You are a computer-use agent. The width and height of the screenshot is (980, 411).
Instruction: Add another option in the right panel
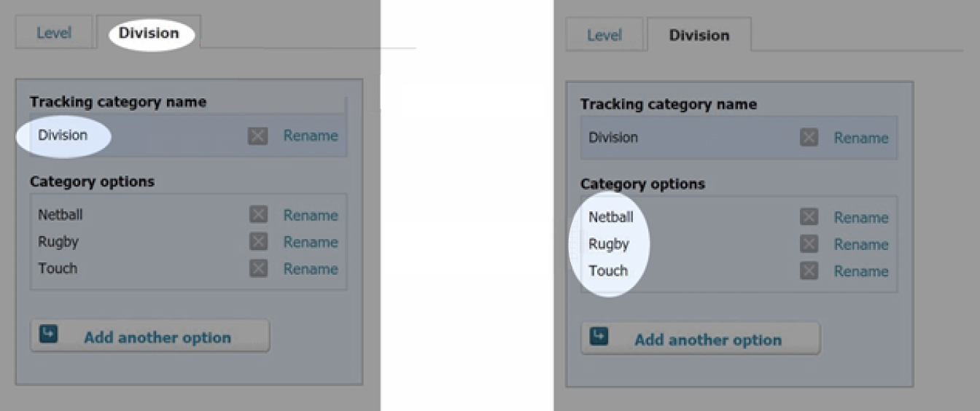pyautogui.click(x=700, y=339)
